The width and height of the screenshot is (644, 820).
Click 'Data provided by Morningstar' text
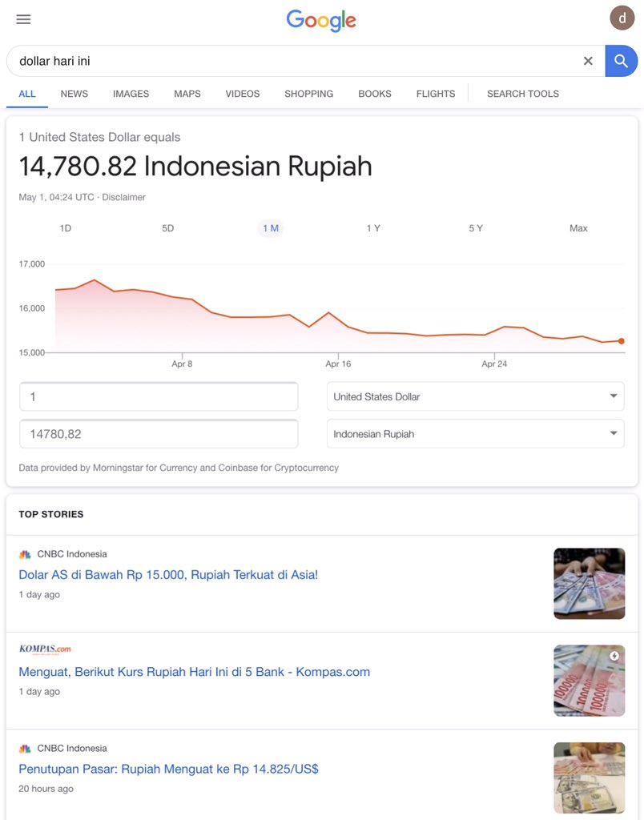179,468
